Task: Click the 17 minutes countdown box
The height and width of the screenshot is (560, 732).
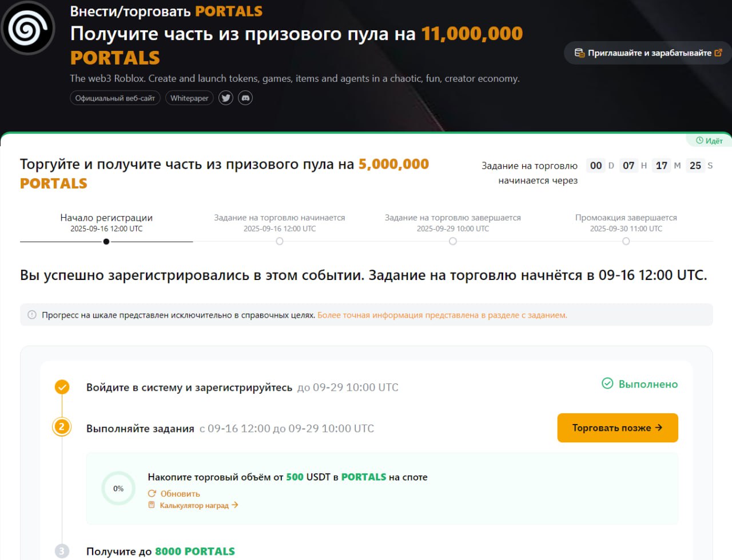Action: [662, 166]
